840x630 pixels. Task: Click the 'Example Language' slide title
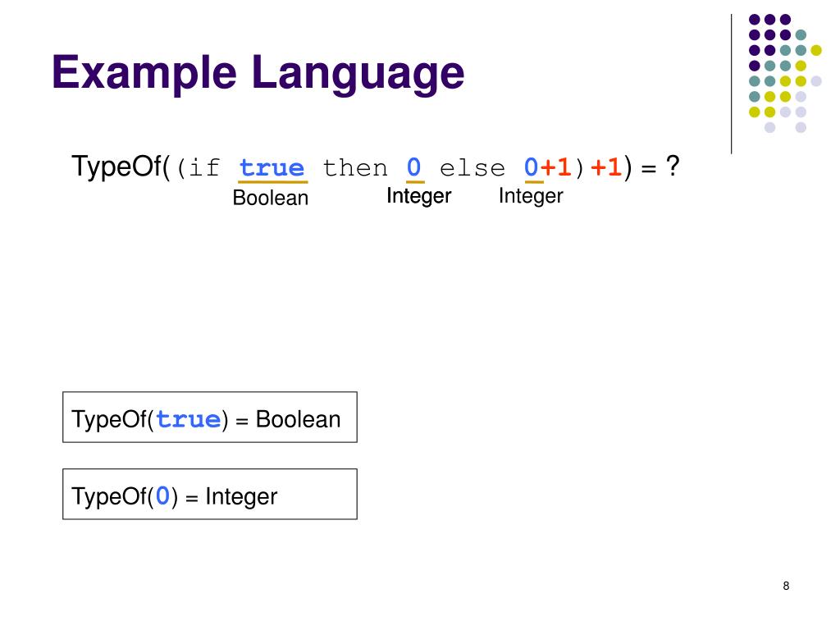click(258, 73)
